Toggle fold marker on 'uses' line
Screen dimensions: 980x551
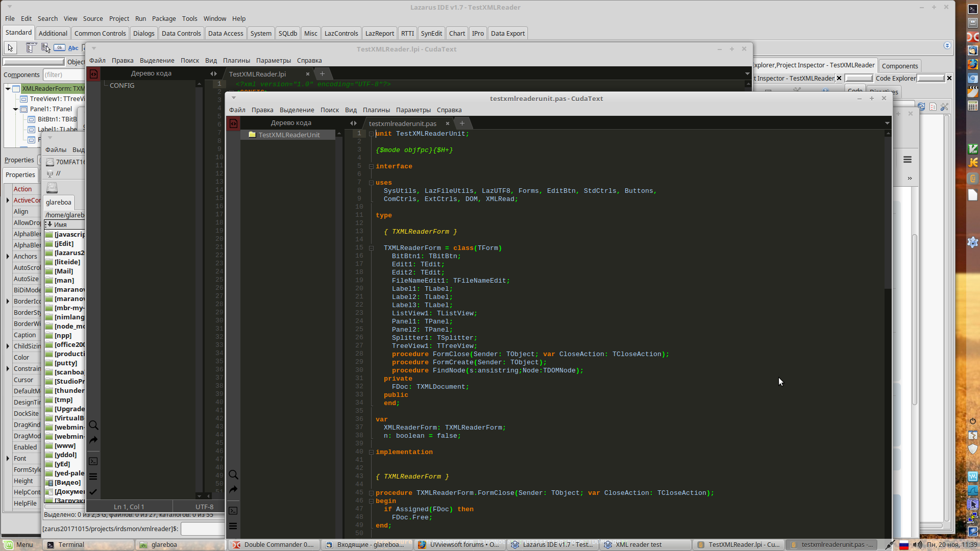371,183
